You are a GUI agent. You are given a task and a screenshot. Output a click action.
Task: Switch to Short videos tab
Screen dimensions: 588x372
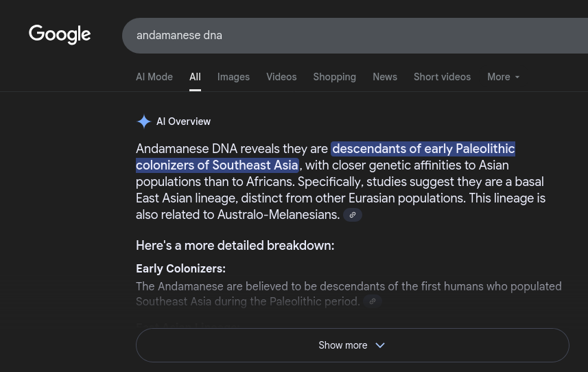[x=442, y=77]
